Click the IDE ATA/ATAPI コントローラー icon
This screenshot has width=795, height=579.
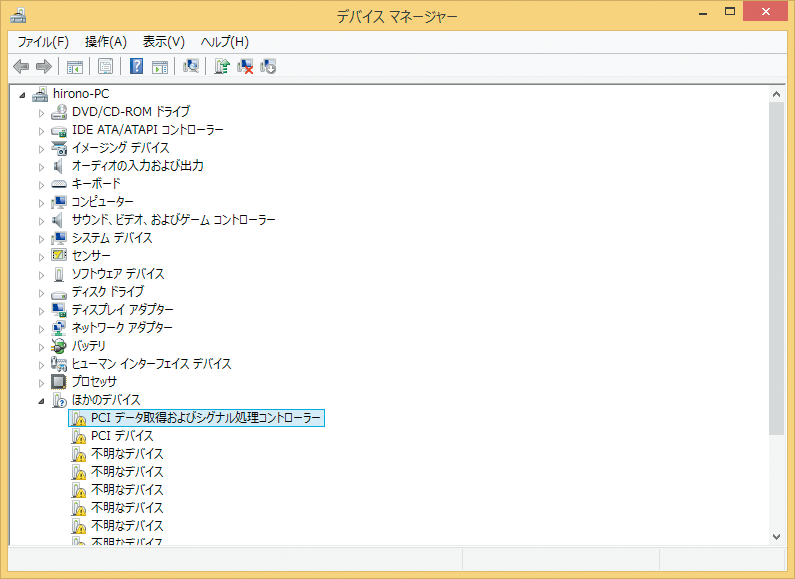click(59, 130)
